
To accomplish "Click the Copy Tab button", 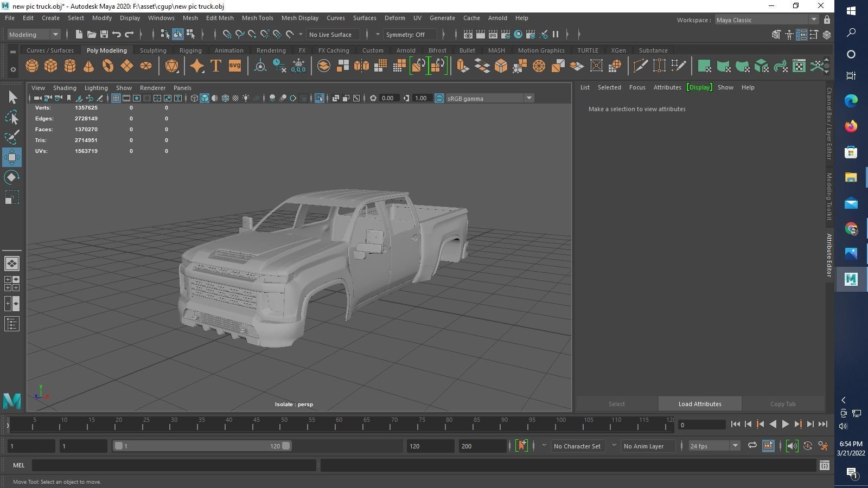I will click(783, 403).
